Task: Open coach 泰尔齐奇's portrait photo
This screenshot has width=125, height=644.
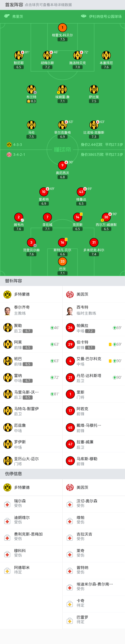Action: pos(7,311)
